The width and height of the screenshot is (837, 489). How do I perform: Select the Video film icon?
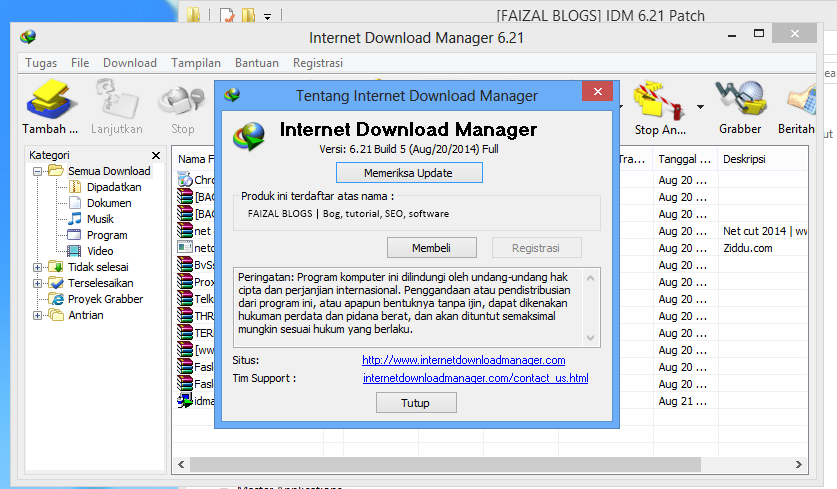click(74, 251)
